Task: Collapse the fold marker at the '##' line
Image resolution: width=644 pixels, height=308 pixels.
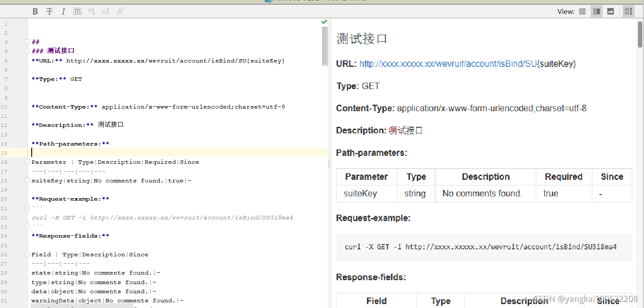Action: (x=27, y=42)
